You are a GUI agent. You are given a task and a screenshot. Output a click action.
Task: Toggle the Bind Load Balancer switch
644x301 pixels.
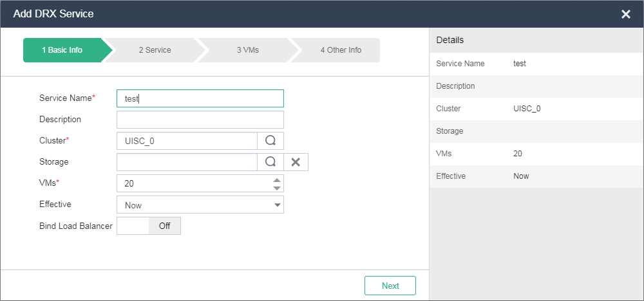click(149, 226)
